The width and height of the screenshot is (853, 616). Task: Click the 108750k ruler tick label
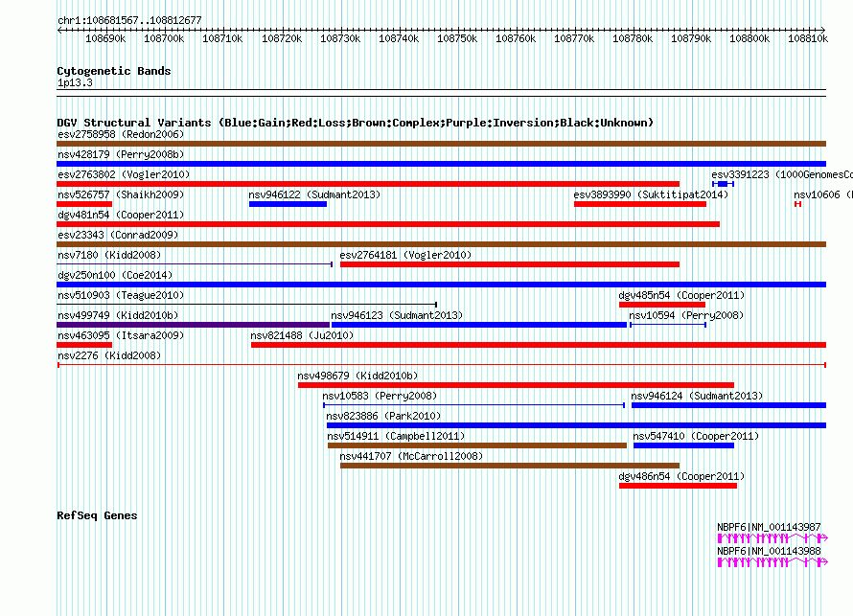[x=457, y=38]
